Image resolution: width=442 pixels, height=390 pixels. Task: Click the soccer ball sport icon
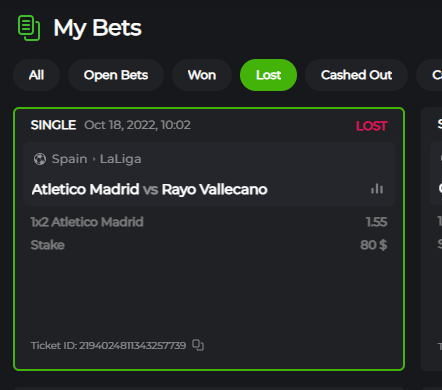[40, 159]
